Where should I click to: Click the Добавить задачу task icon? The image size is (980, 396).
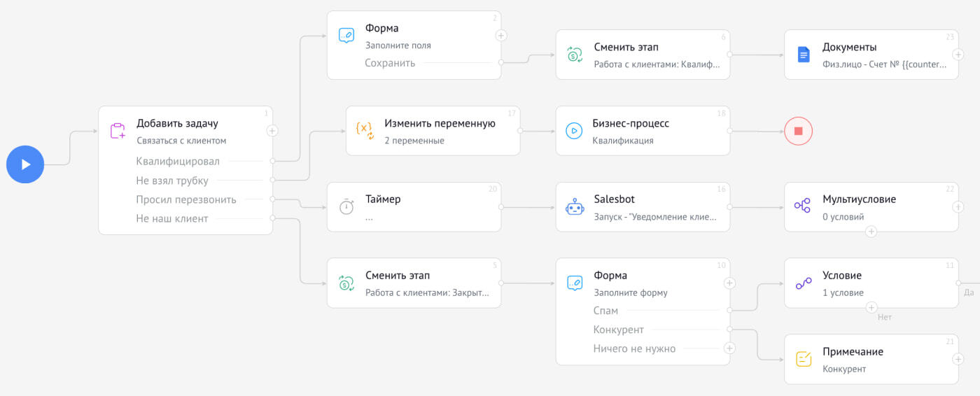pos(118,131)
